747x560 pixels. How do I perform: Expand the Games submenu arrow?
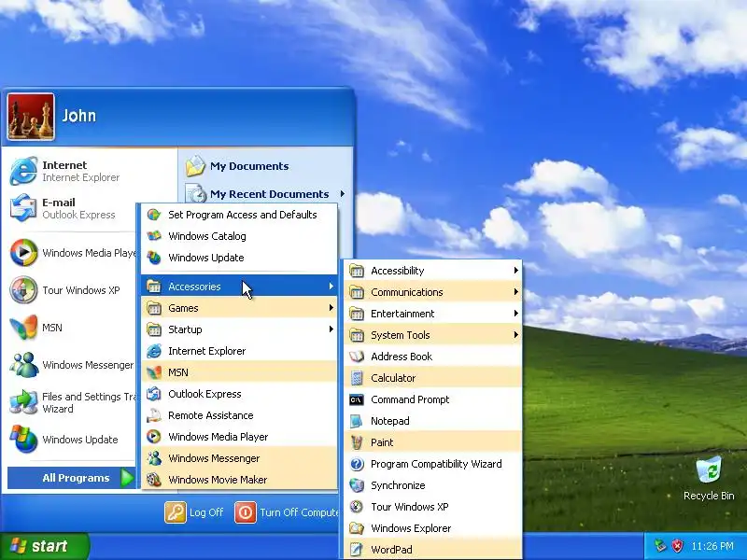coord(331,308)
